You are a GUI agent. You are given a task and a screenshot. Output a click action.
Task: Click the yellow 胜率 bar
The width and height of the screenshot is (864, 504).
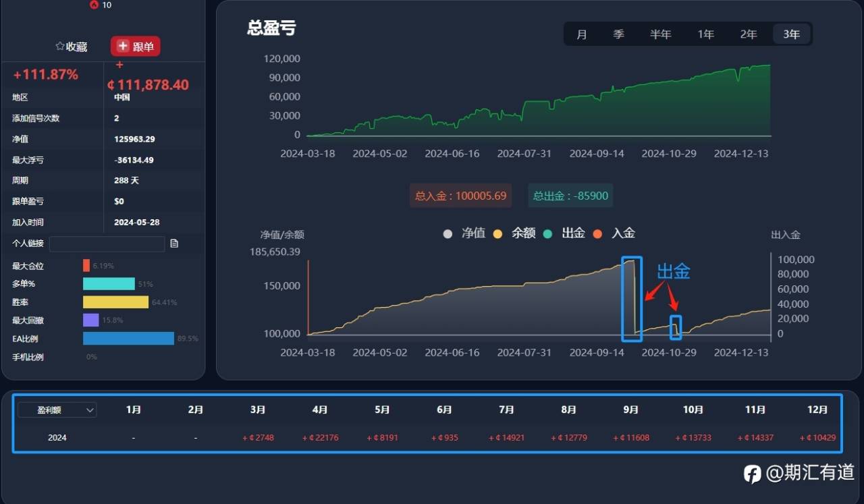(x=115, y=302)
